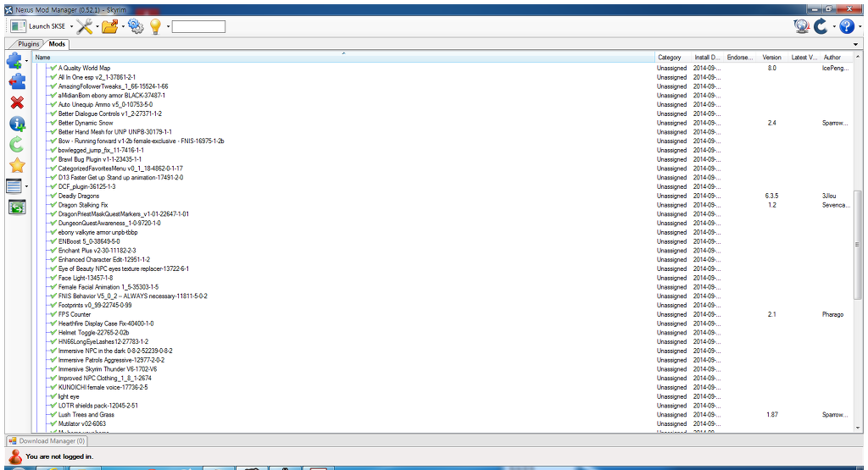Select the Brawl Bug Plugin v1-1-23435-1-1 row
868x470 pixels.
tap(100, 159)
